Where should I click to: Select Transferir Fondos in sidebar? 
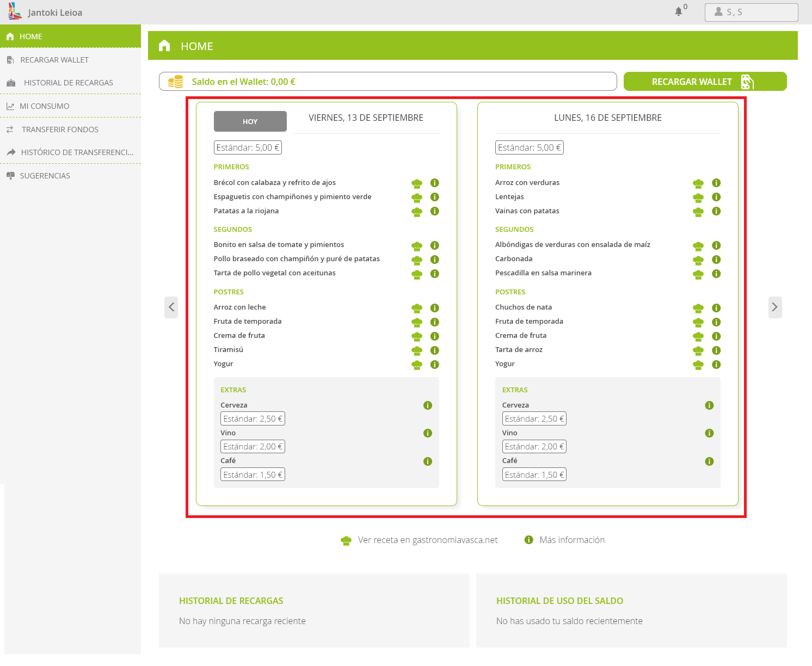click(x=60, y=129)
